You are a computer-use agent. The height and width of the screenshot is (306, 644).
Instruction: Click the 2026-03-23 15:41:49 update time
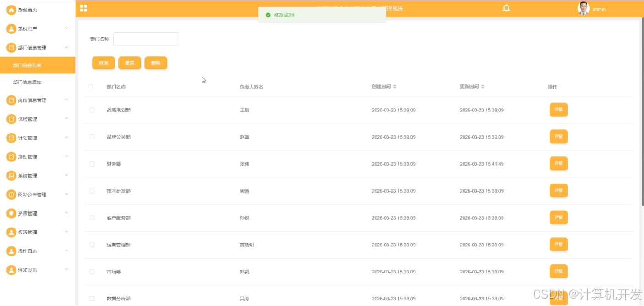coord(482,164)
